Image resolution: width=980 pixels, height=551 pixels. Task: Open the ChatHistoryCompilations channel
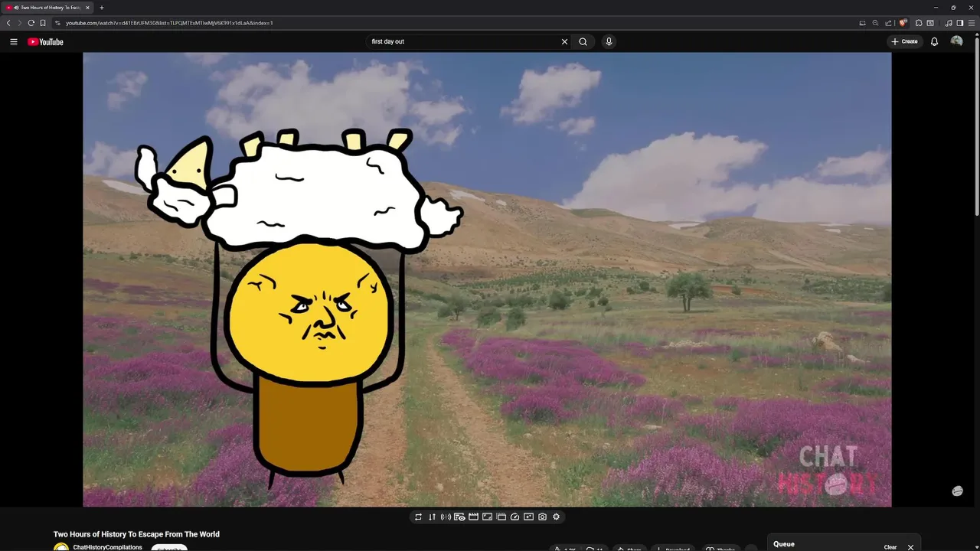[x=107, y=547]
